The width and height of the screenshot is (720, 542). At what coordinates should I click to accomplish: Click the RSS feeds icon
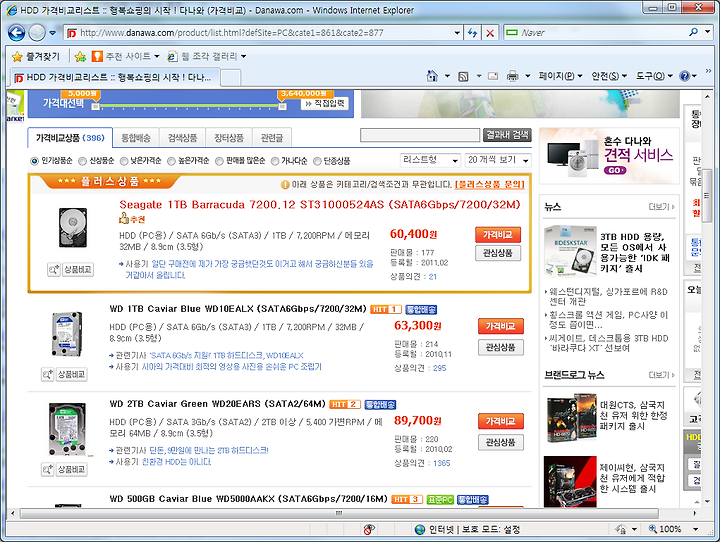[463, 76]
